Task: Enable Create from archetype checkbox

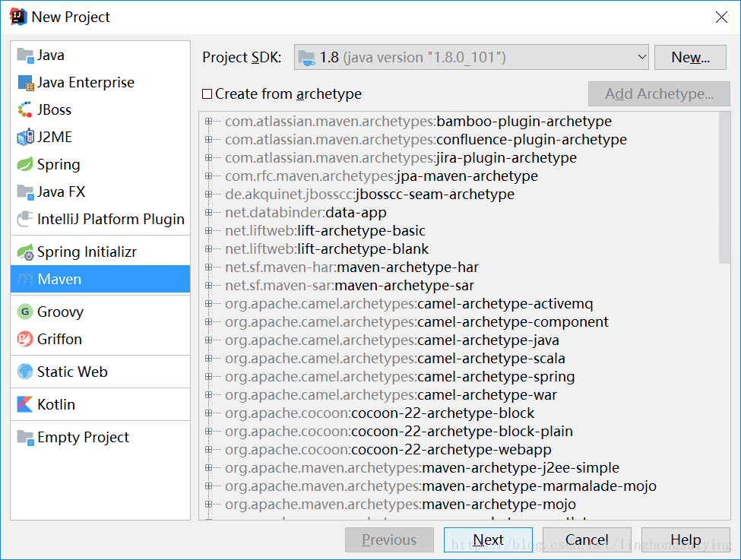Action: pyautogui.click(x=207, y=94)
